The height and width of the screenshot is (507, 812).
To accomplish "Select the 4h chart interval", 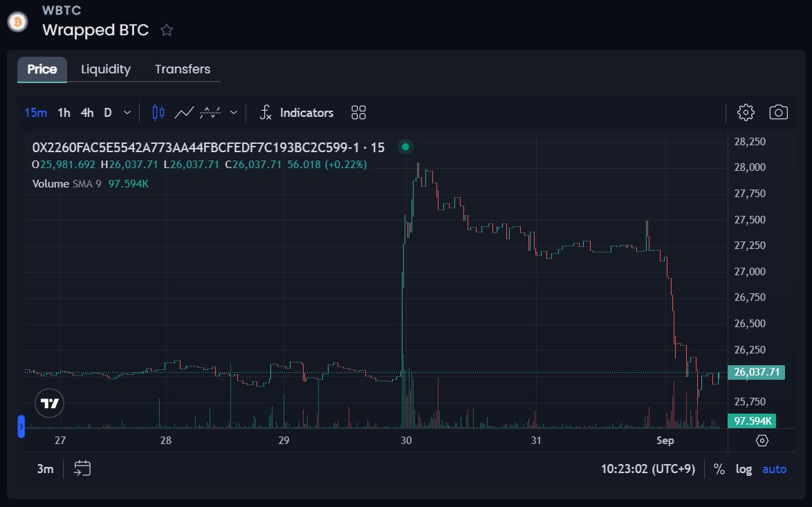I will (87, 112).
